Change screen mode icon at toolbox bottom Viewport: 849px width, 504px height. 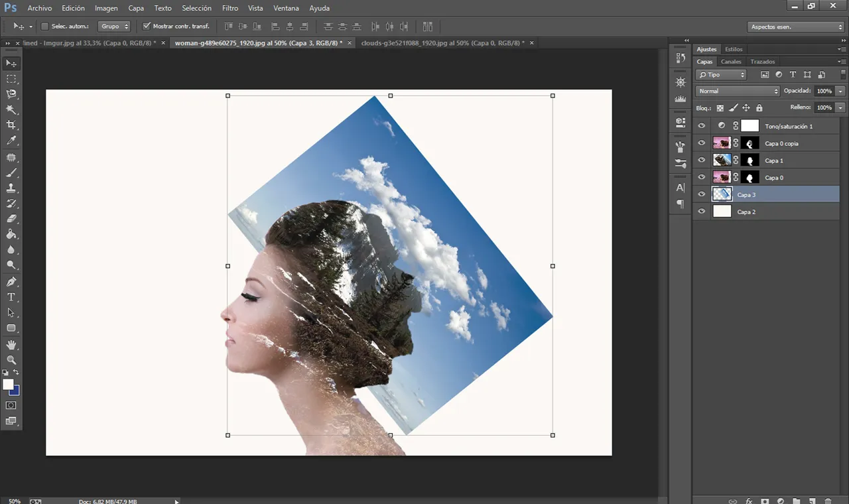[x=11, y=421]
